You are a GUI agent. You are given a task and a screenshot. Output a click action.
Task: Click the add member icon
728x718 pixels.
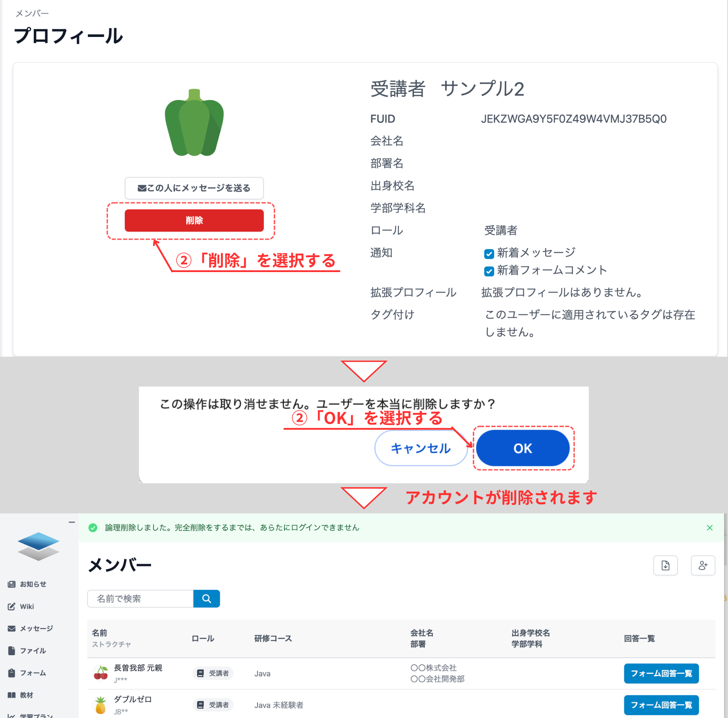click(703, 565)
